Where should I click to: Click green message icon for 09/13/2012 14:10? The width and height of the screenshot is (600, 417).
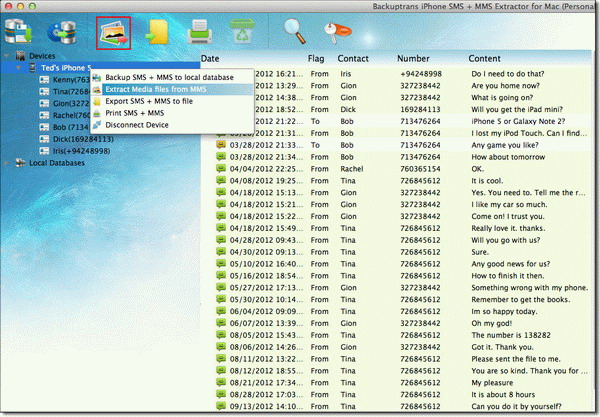point(221,406)
